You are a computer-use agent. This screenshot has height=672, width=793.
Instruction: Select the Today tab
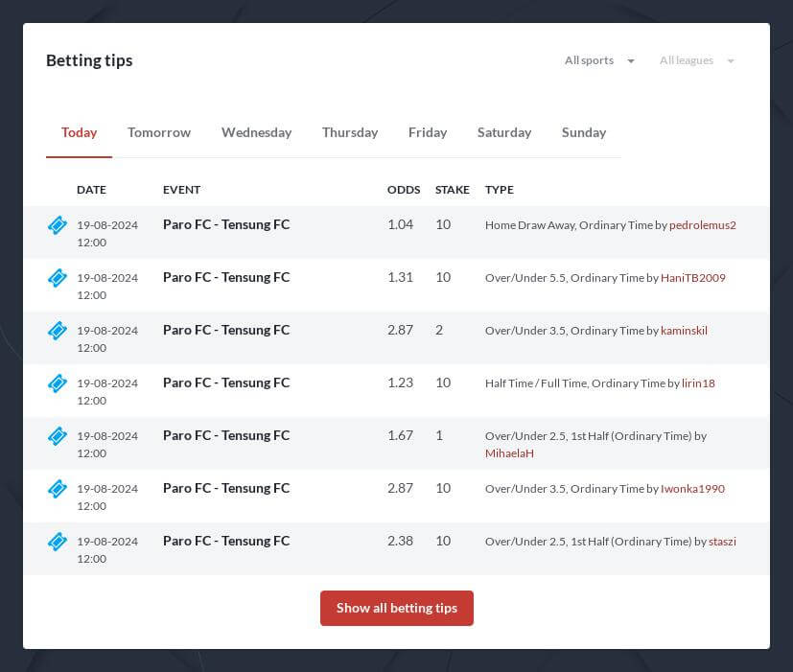click(79, 132)
